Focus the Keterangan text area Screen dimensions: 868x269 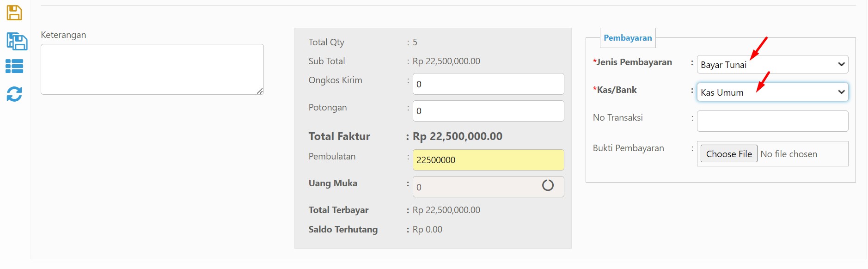click(x=152, y=69)
